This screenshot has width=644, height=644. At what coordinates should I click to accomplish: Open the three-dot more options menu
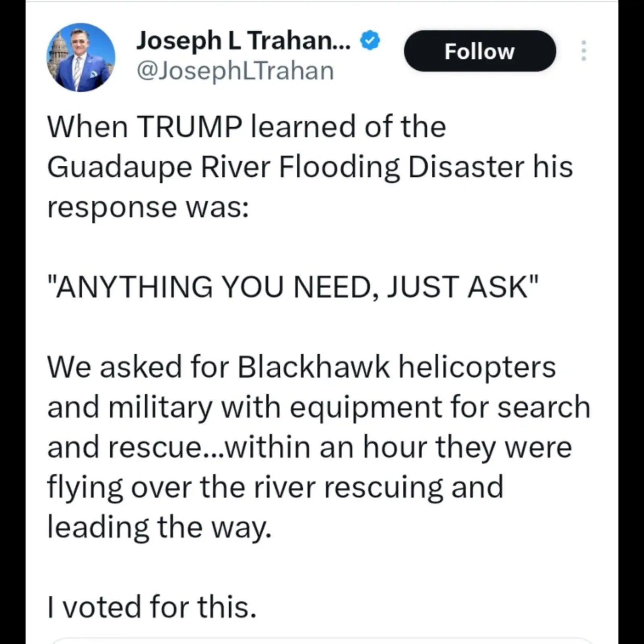[x=584, y=51]
